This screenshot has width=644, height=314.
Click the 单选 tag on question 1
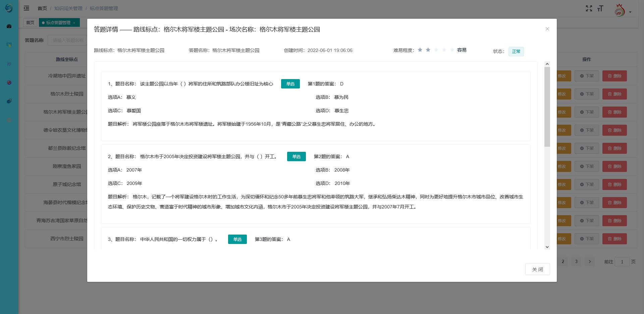click(290, 84)
